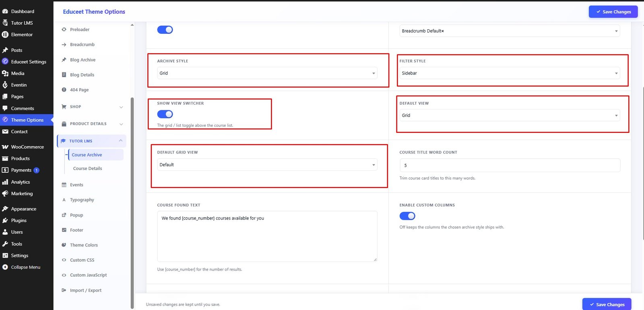Viewport: 644px width, 310px height.
Task: Click the Contact envelope icon
Action: (x=5, y=132)
